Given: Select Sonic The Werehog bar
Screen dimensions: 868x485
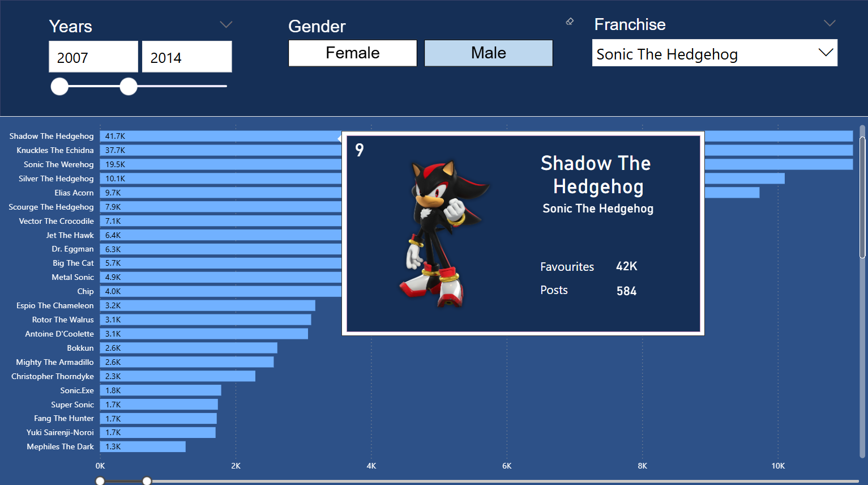Looking at the screenshot, I should click(x=476, y=164).
